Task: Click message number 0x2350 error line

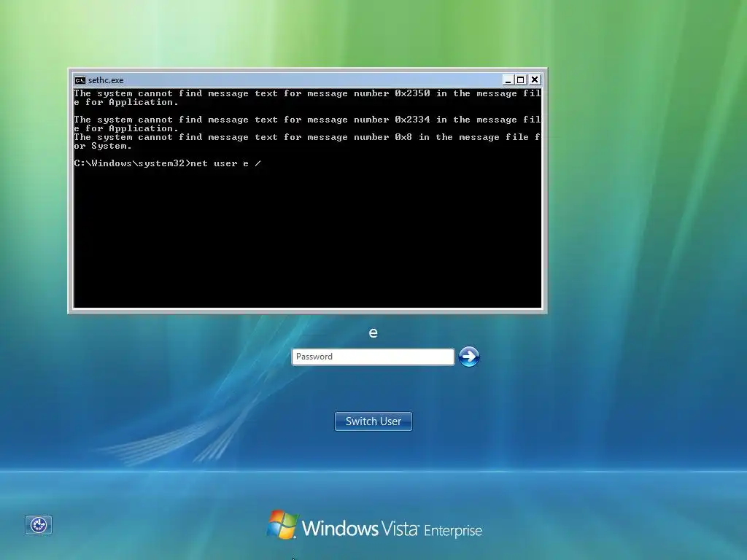Action: point(307,98)
